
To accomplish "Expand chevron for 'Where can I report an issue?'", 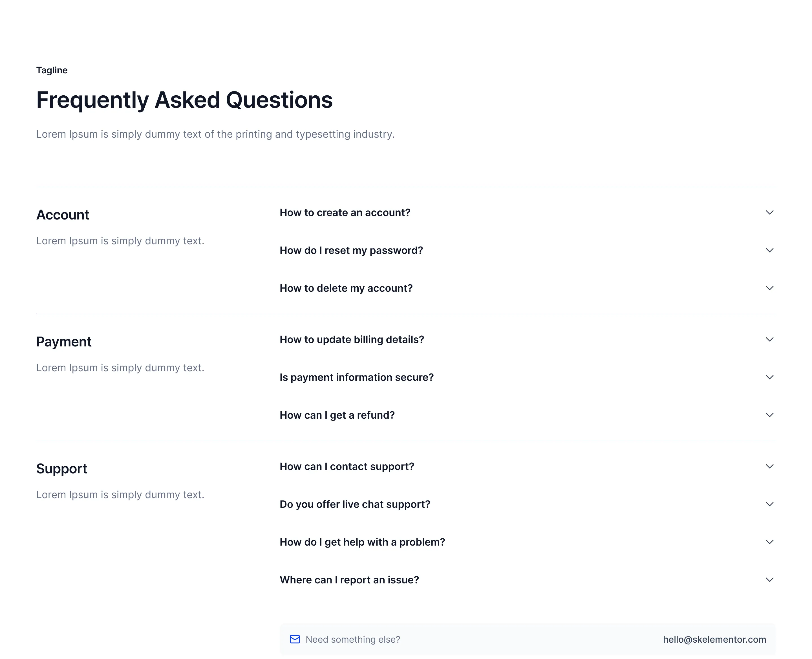I will 769,580.
